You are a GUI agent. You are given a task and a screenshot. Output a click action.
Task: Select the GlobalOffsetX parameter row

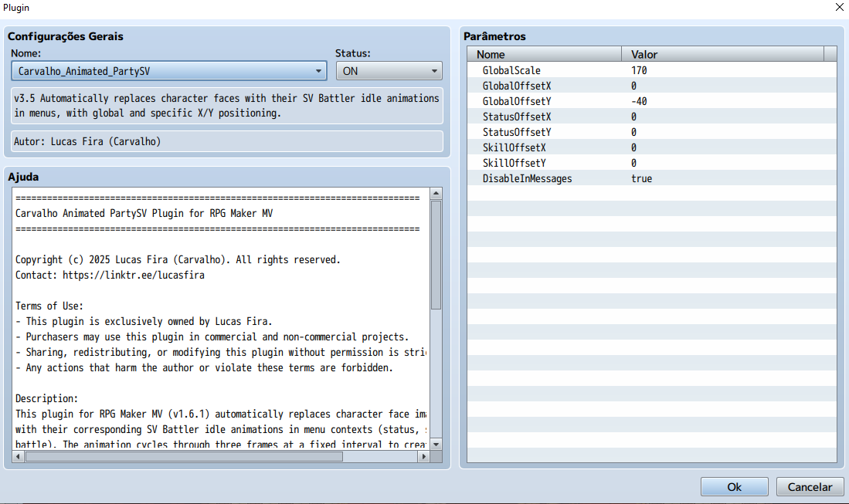tap(652, 86)
